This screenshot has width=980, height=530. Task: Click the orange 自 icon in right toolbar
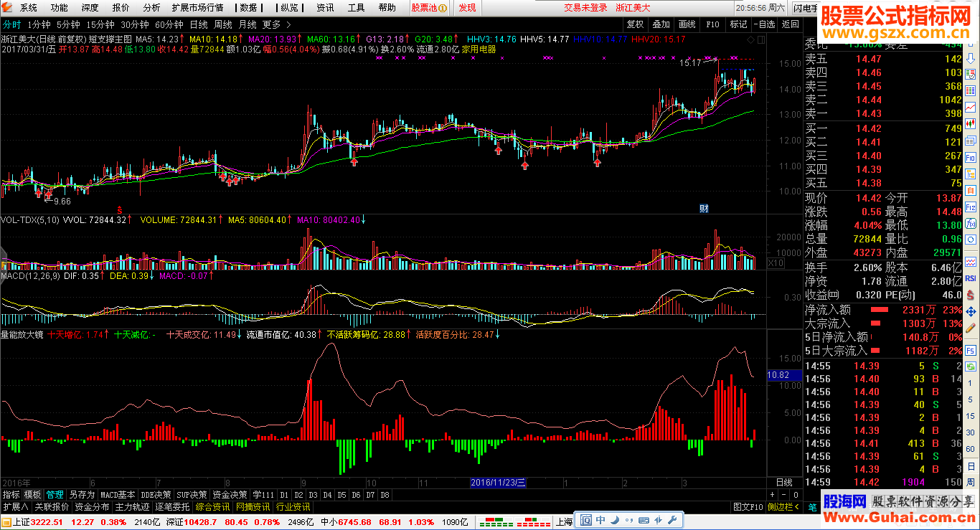click(x=971, y=189)
